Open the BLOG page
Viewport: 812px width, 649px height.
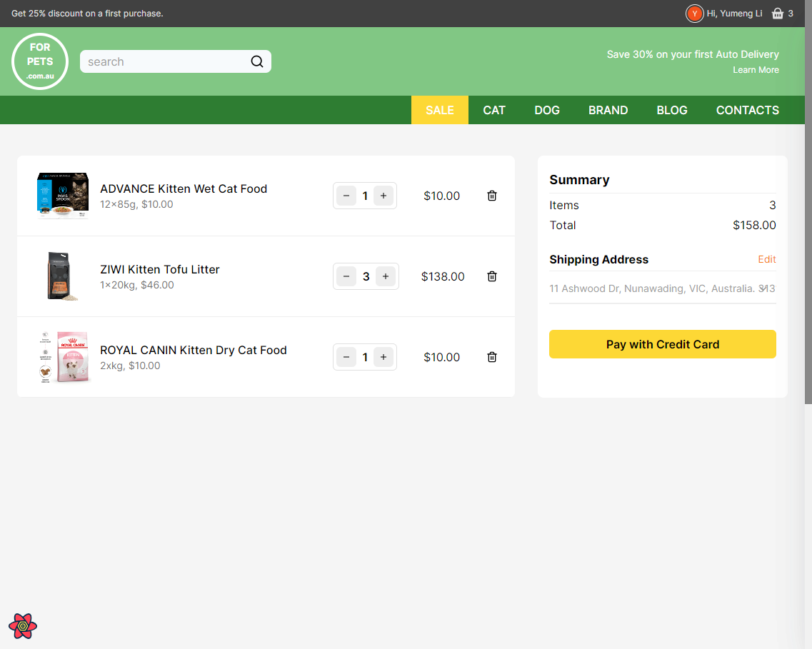(671, 110)
